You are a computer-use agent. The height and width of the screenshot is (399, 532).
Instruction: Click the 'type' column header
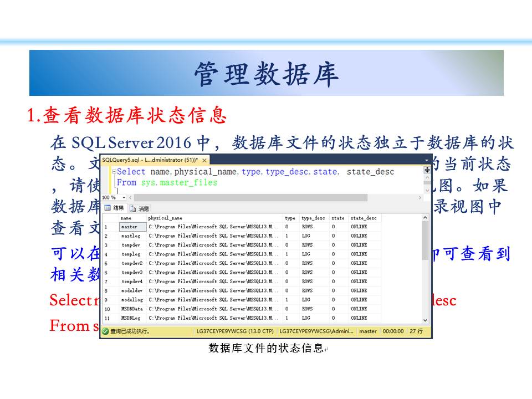(x=291, y=218)
